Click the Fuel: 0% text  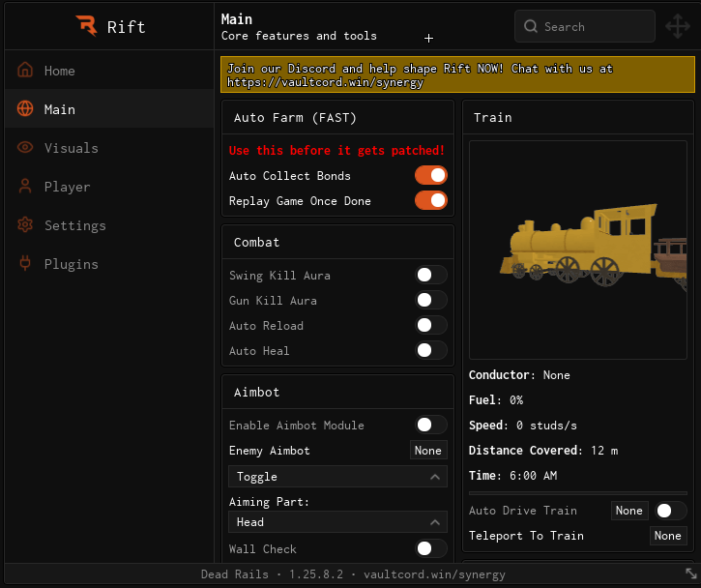click(x=496, y=400)
